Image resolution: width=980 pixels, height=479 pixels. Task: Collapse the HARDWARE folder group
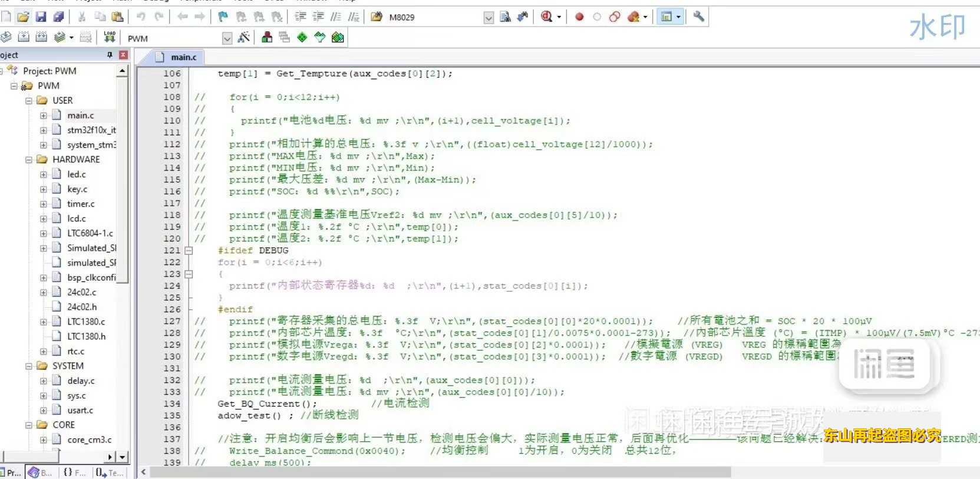[x=28, y=159]
